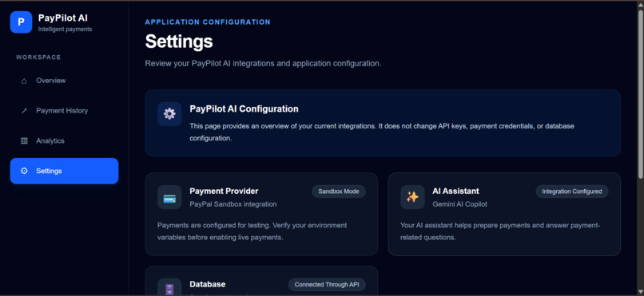This screenshot has width=644, height=296.
Task: Click the Settings page heading
Action: [179, 41]
